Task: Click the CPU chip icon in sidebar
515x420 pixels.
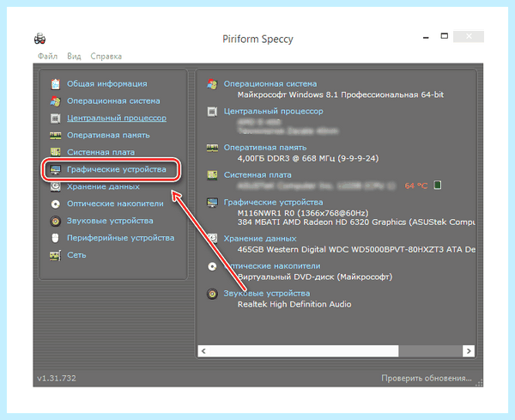Action: [55, 118]
